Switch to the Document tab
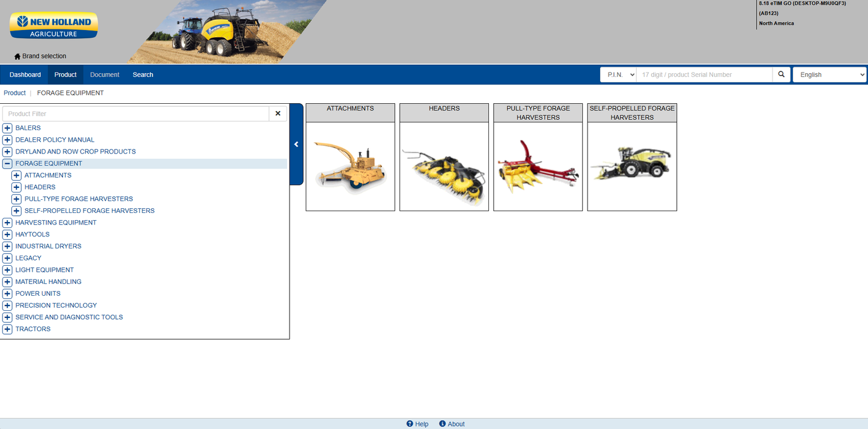 tap(105, 74)
